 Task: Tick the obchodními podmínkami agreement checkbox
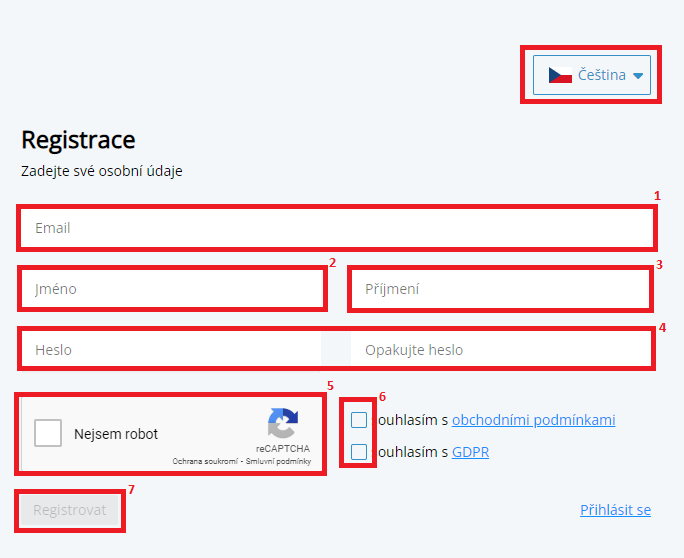[359, 420]
